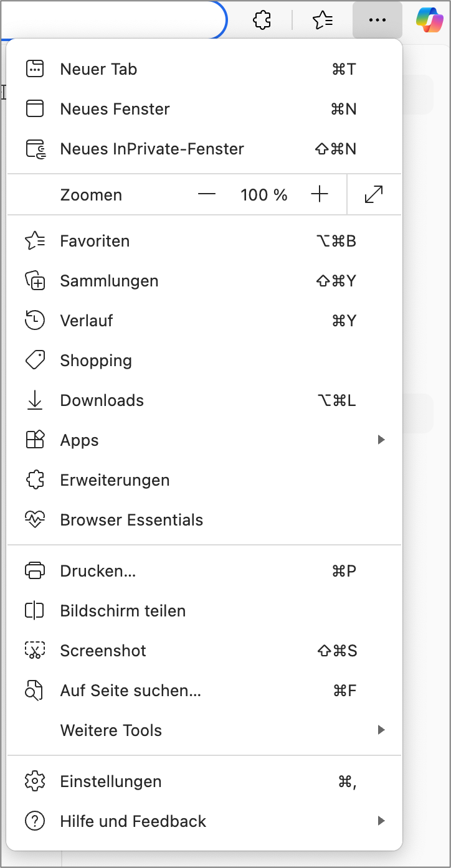The image size is (451, 868).
Task: Click the Browser Essentials heart icon
Action: (x=35, y=520)
